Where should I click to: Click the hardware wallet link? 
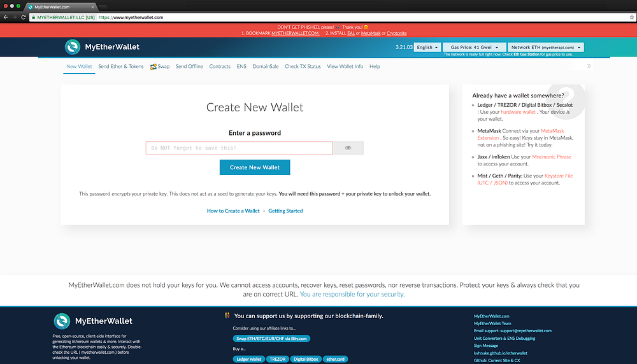pos(518,112)
